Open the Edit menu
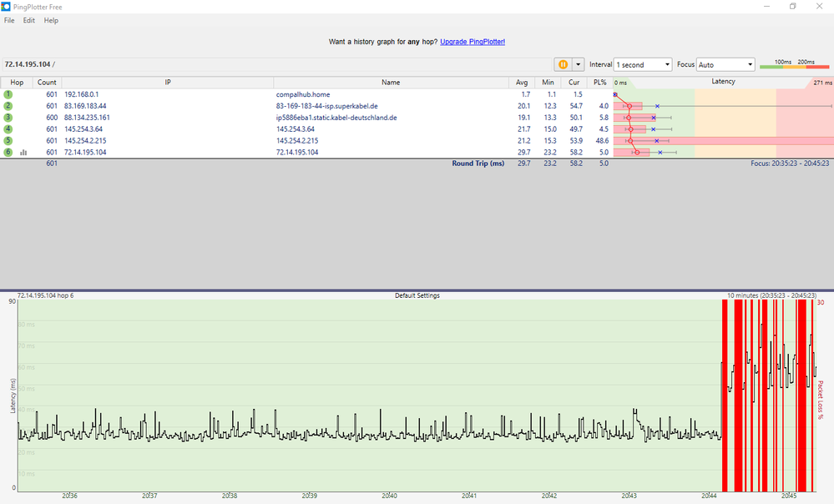Image resolution: width=834 pixels, height=504 pixels. [x=29, y=20]
